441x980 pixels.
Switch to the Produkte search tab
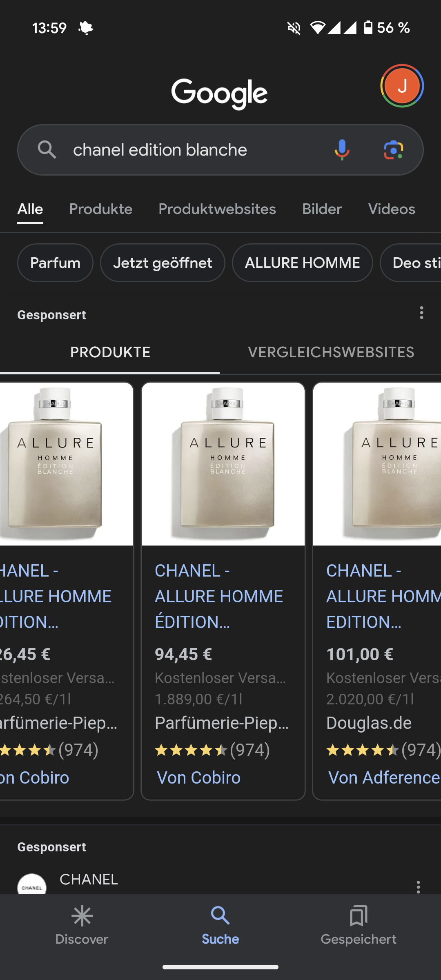point(101,209)
